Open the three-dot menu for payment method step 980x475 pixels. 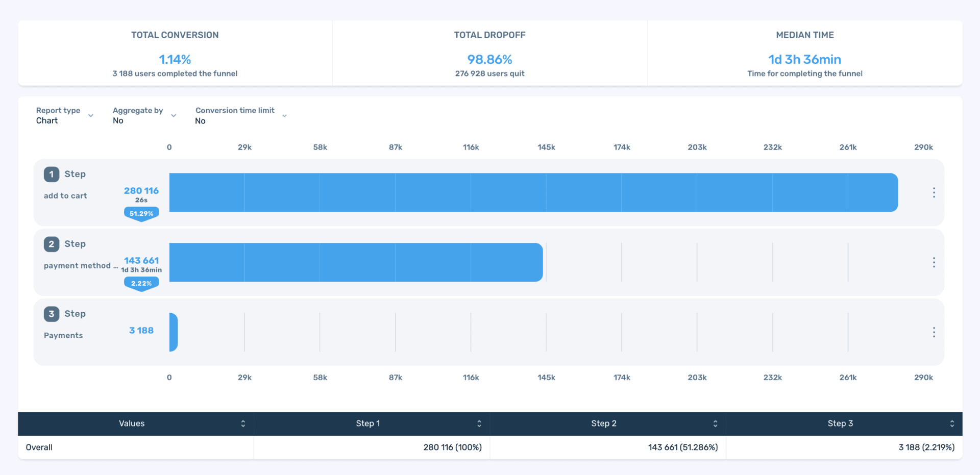pos(934,262)
